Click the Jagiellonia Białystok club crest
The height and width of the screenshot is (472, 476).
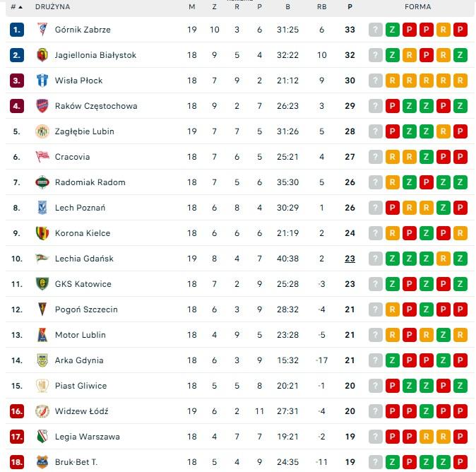click(x=42, y=55)
